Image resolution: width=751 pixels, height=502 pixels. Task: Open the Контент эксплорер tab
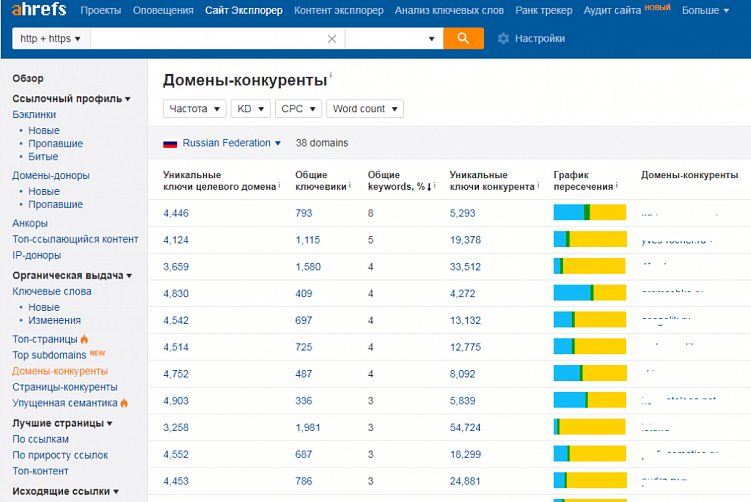(x=339, y=10)
